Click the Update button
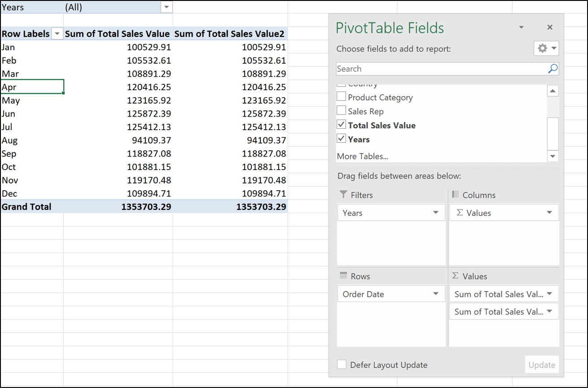The width and height of the screenshot is (588, 388). tap(542, 365)
